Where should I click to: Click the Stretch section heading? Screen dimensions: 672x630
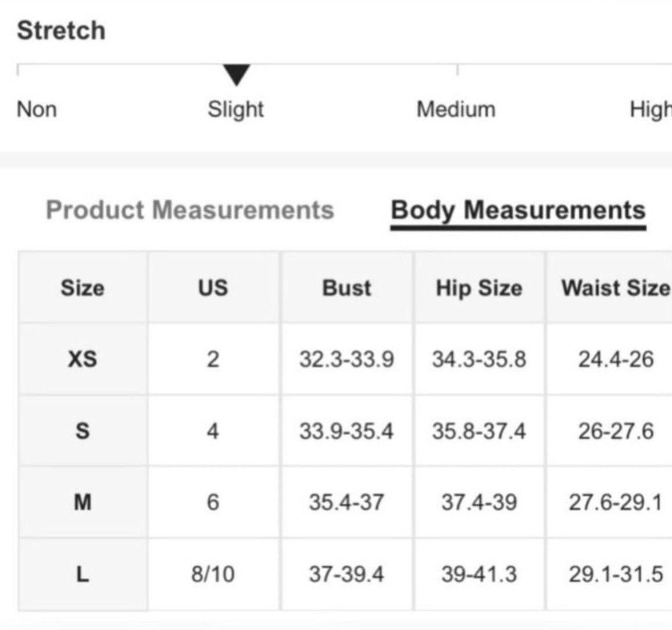pos(61,30)
